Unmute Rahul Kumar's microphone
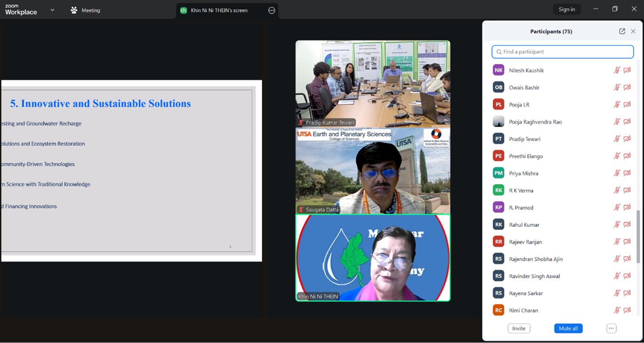Image resolution: width=644 pixels, height=343 pixels. tap(617, 225)
